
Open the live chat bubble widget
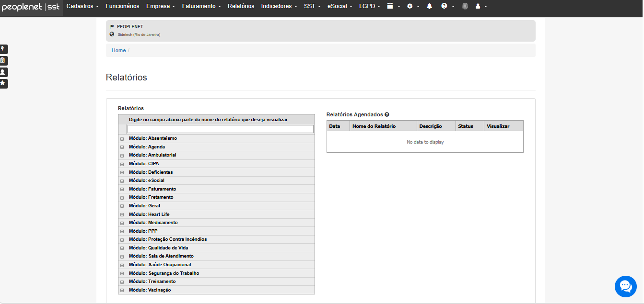(625, 286)
